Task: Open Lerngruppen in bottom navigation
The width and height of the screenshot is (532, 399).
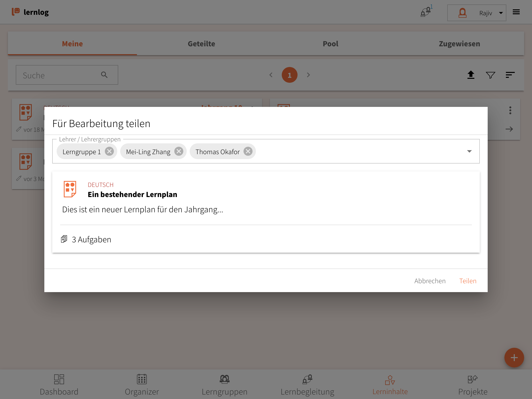Action: [x=224, y=384]
